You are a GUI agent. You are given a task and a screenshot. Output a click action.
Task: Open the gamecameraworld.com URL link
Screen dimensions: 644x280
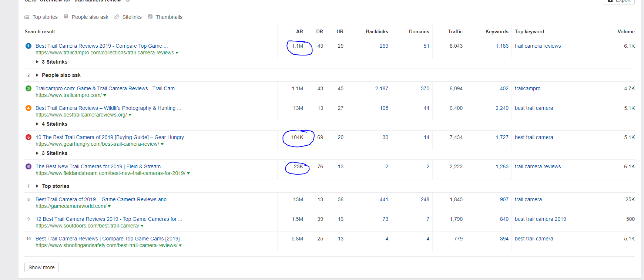click(x=71, y=206)
